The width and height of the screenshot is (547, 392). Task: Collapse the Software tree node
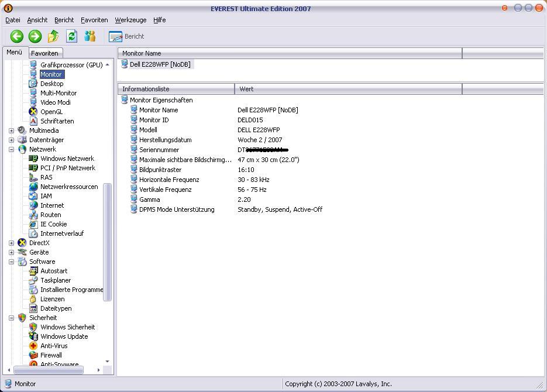(11, 262)
